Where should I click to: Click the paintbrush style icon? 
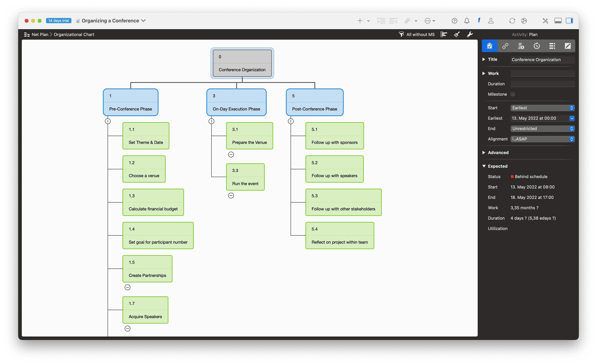457,34
